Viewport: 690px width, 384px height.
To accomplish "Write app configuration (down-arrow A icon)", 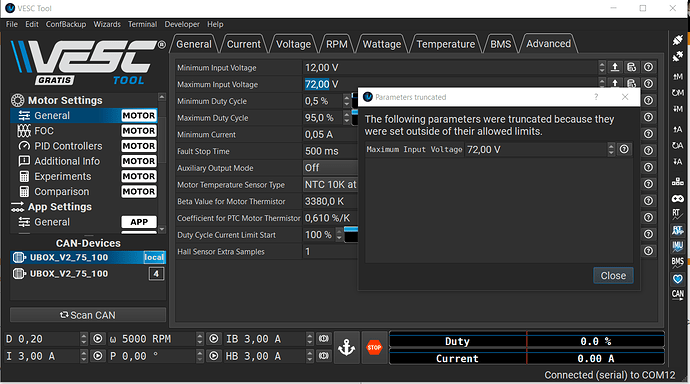I will click(x=678, y=161).
